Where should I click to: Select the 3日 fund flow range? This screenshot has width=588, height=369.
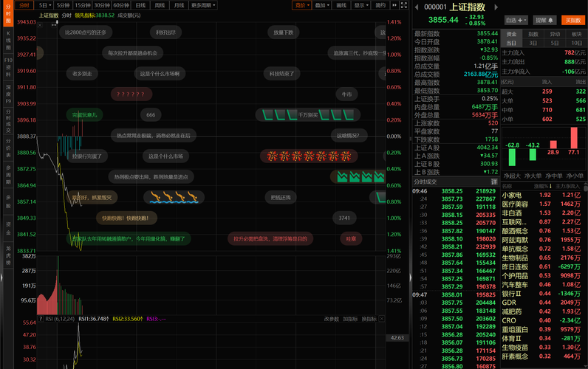click(533, 43)
